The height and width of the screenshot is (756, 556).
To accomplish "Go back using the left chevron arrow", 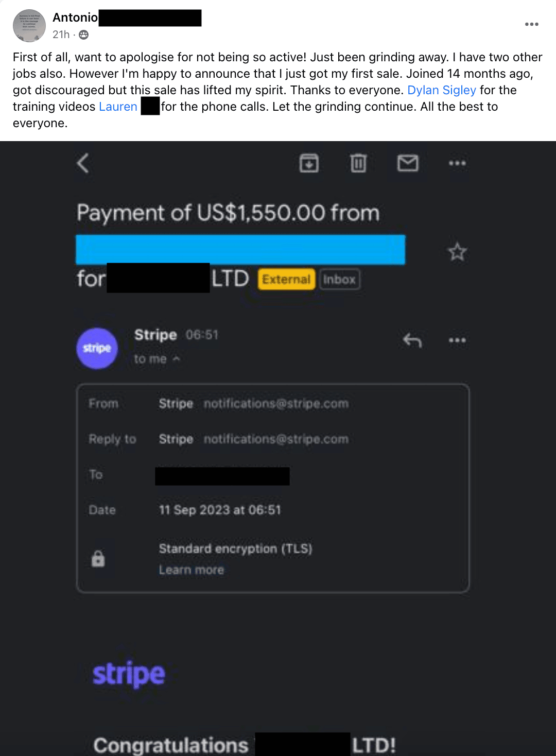I will 83,164.
